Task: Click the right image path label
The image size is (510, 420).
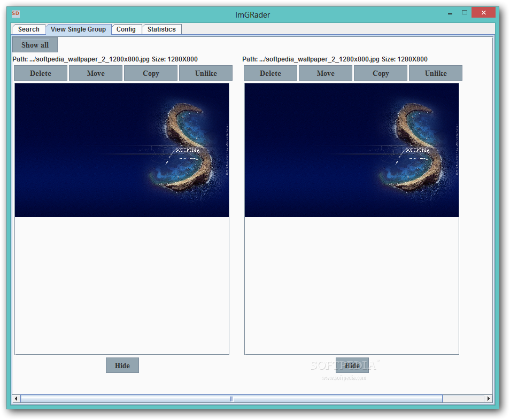Action: (x=335, y=59)
